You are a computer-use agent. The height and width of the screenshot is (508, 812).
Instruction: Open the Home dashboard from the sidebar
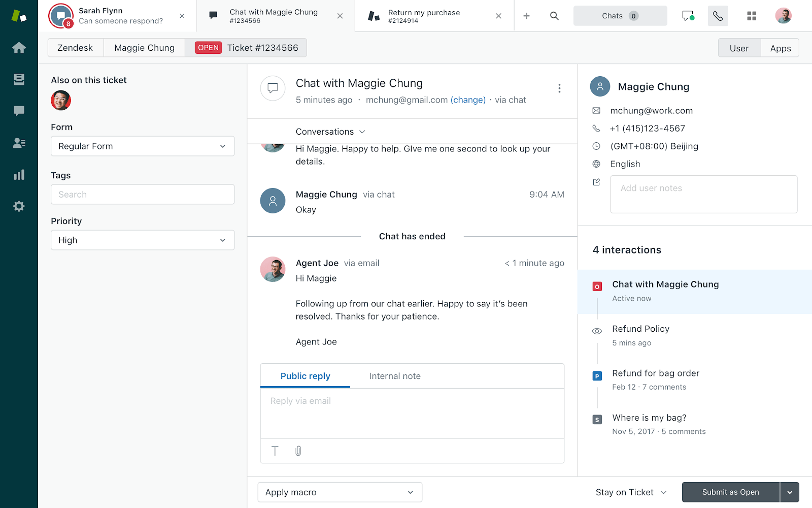click(x=19, y=47)
